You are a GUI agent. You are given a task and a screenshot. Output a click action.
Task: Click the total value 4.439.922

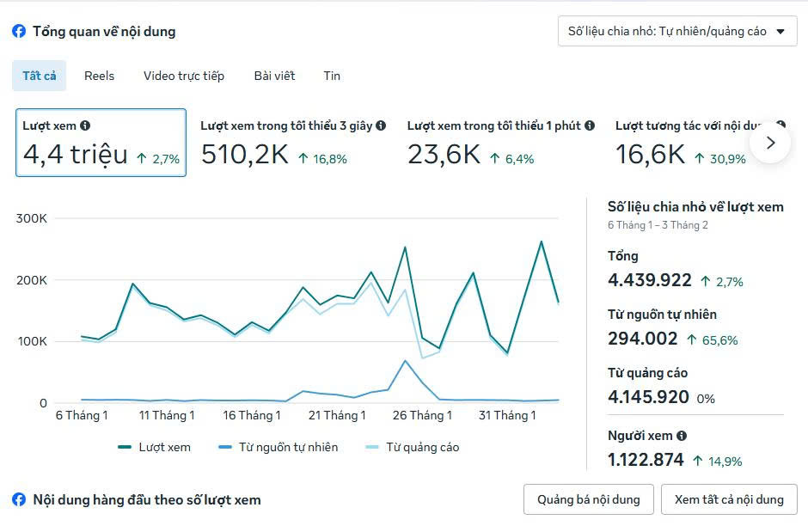pyautogui.click(x=650, y=280)
